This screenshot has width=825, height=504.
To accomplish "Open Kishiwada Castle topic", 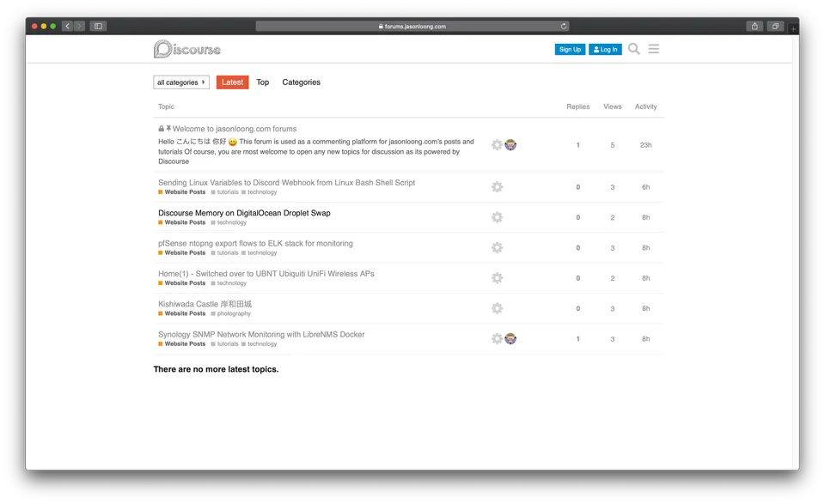I will (205, 304).
